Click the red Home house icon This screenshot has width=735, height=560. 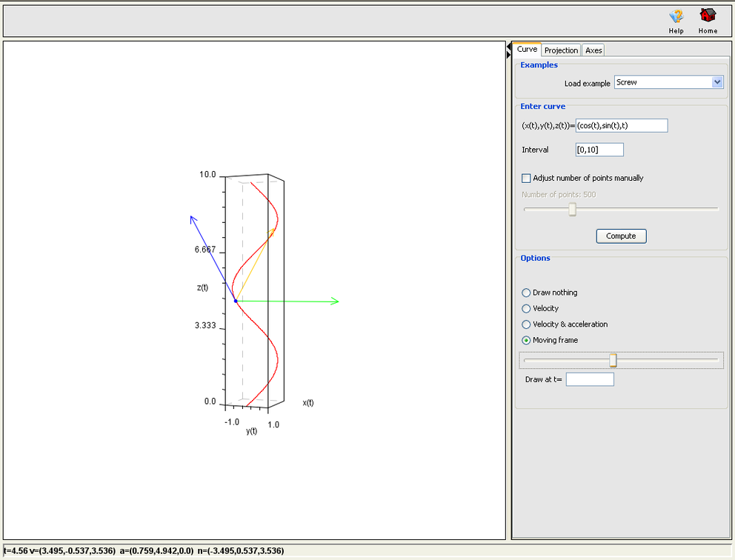coord(707,16)
